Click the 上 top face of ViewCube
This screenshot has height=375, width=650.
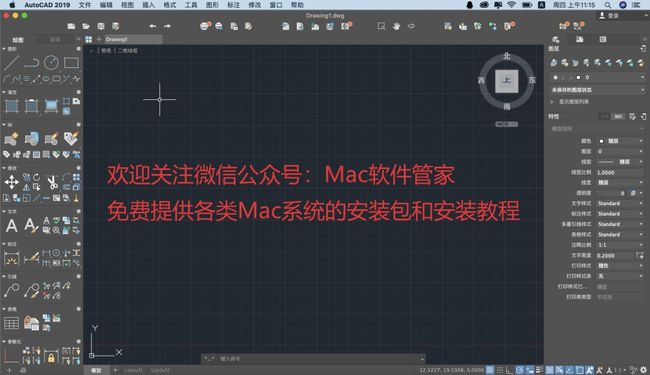(507, 81)
